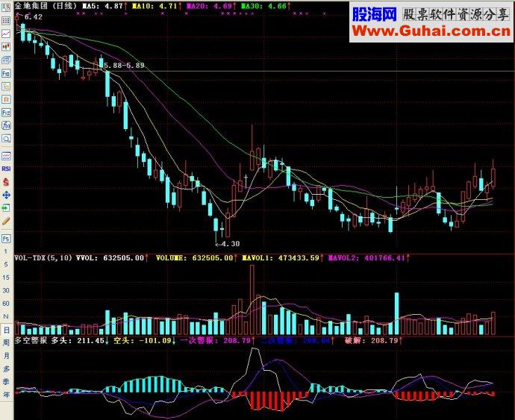Open the grid table view icon
This screenshot has height=420, width=515.
(6, 21)
